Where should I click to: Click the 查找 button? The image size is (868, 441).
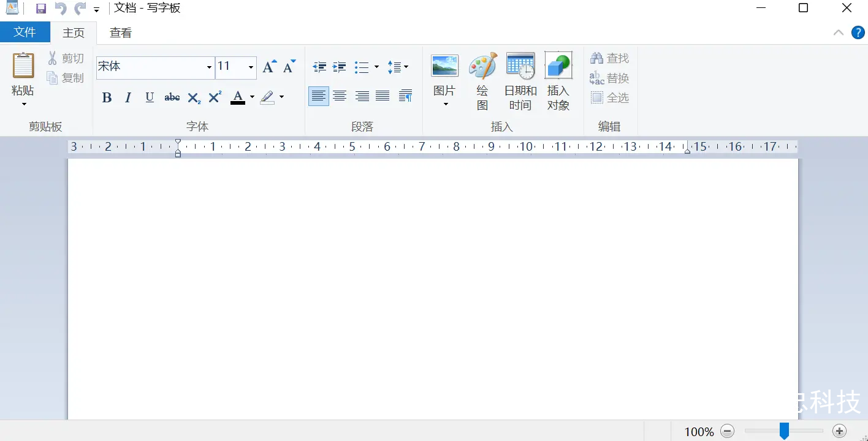610,58
